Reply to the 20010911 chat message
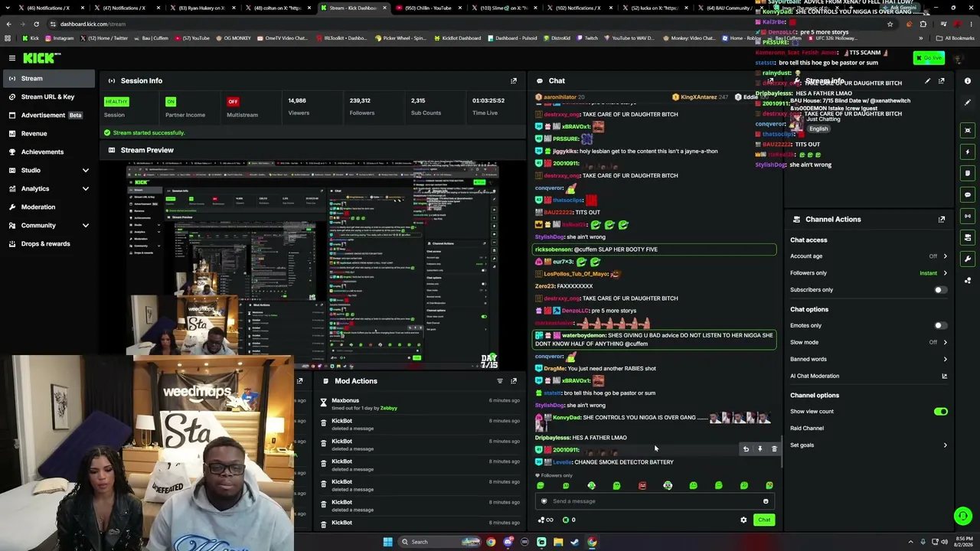The height and width of the screenshot is (551, 980). click(x=746, y=449)
